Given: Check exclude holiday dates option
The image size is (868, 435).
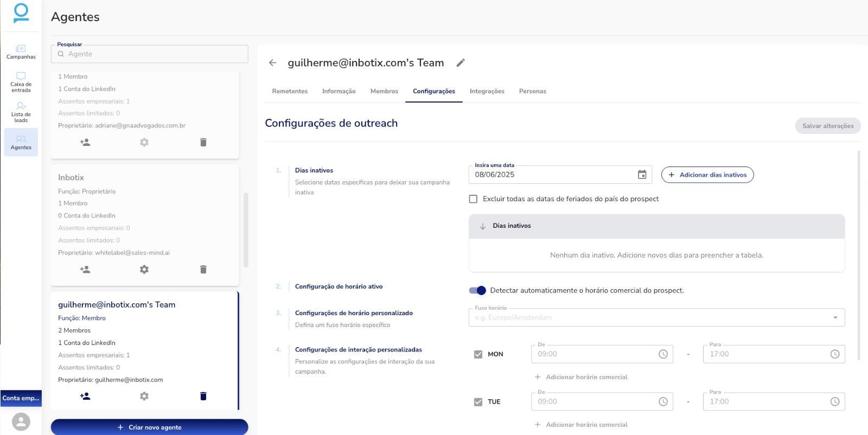Looking at the screenshot, I should pos(473,199).
